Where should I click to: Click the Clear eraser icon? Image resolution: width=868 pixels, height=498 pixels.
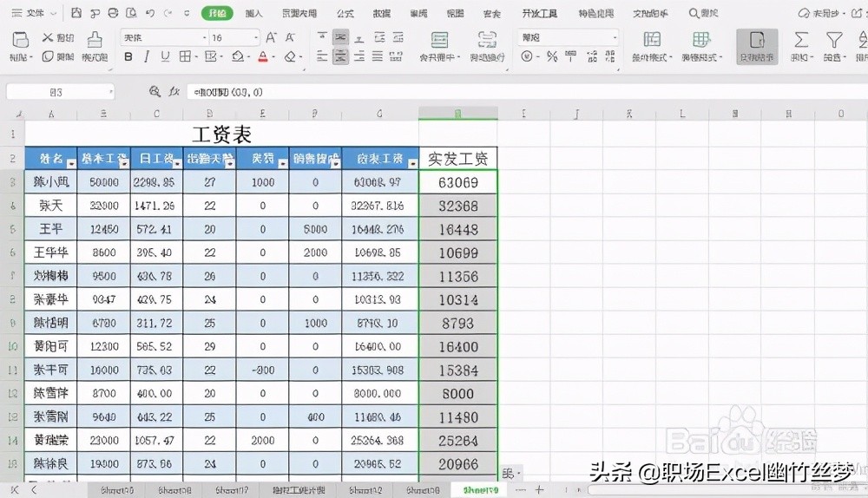pos(290,56)
